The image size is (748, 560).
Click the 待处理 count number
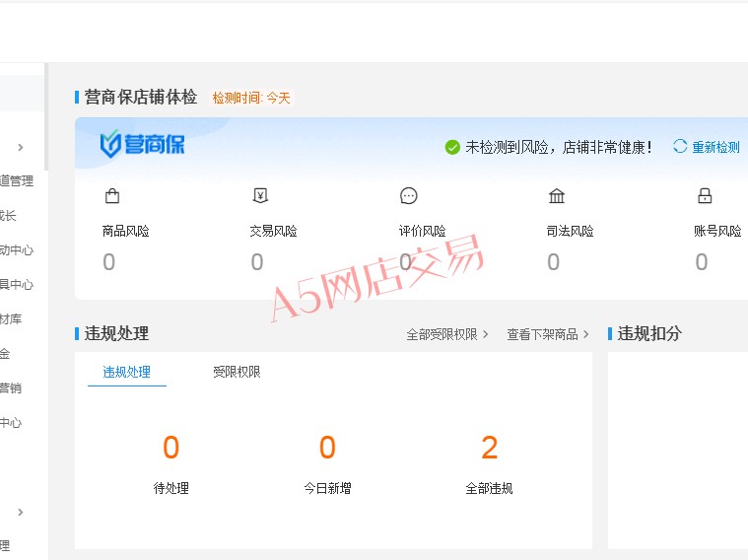pyautogui.click(x=170, y=448)
